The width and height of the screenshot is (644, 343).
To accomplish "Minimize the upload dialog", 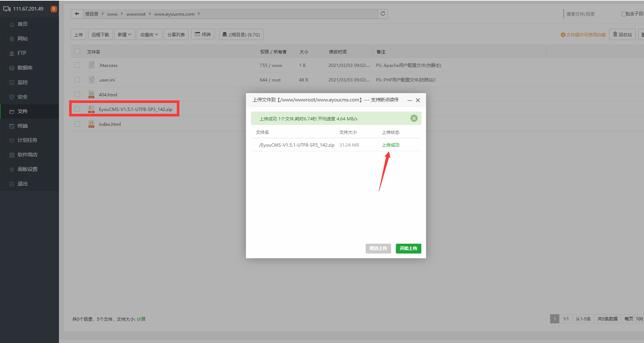I will point(410,100).
